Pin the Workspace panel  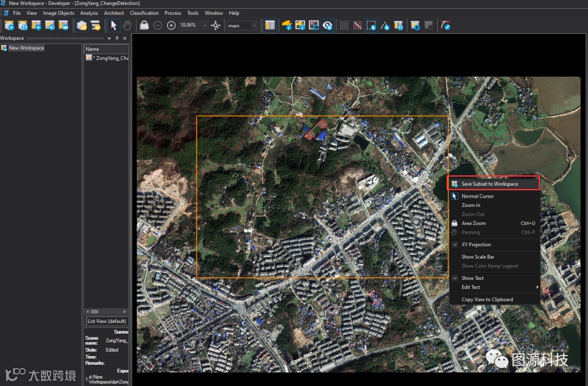coord(117,38)
